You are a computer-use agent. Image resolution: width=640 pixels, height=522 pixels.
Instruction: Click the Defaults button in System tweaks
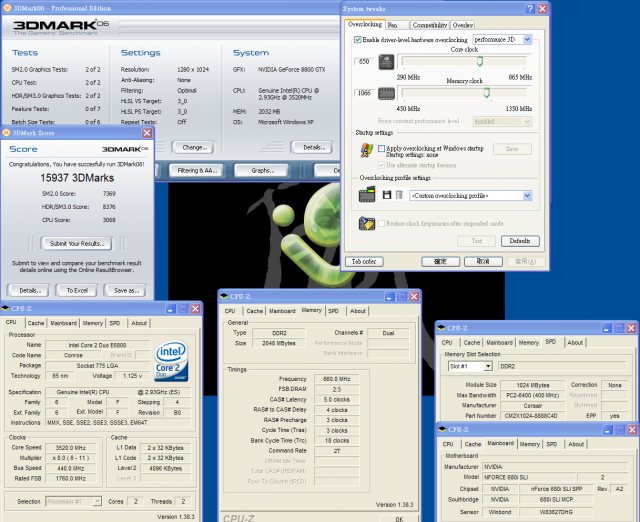pyautogui.click(x=520, y=241)
